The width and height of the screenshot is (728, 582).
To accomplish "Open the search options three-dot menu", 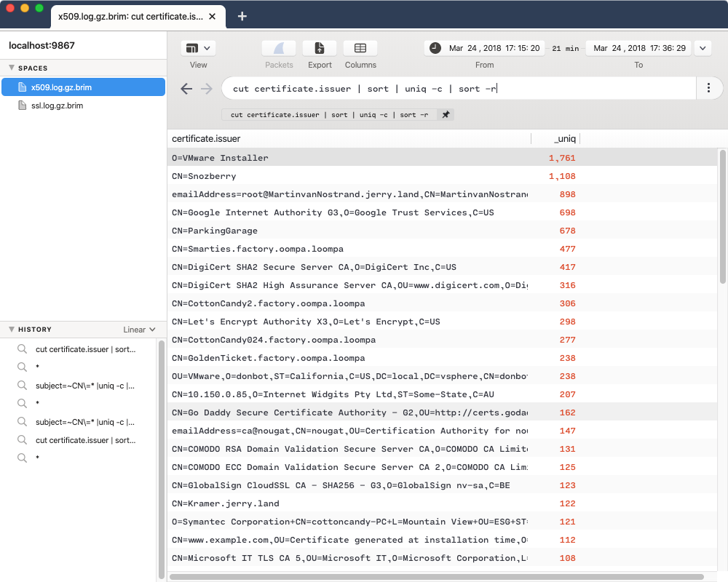I will point(708,87).
